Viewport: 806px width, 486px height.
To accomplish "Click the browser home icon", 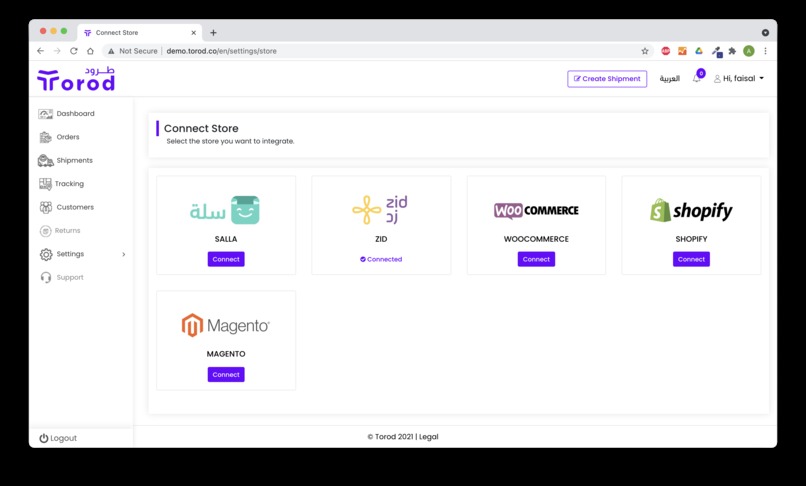I will (x=90, y=51).
